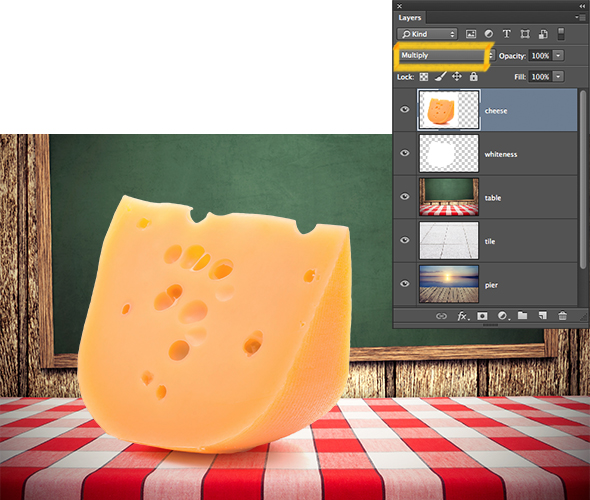Select the Layers tab

coord(410,18)
